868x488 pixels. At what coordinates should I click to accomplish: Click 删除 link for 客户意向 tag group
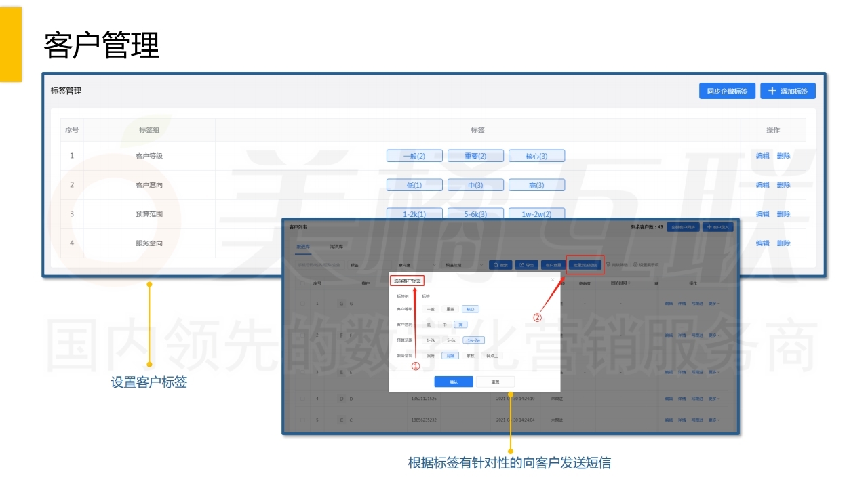point(784,185)
